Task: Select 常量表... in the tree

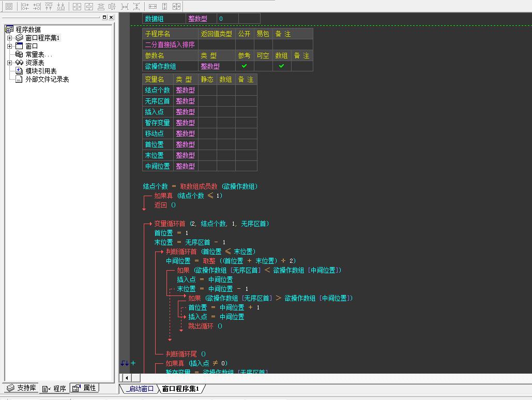Action: [x=39, y=54]
